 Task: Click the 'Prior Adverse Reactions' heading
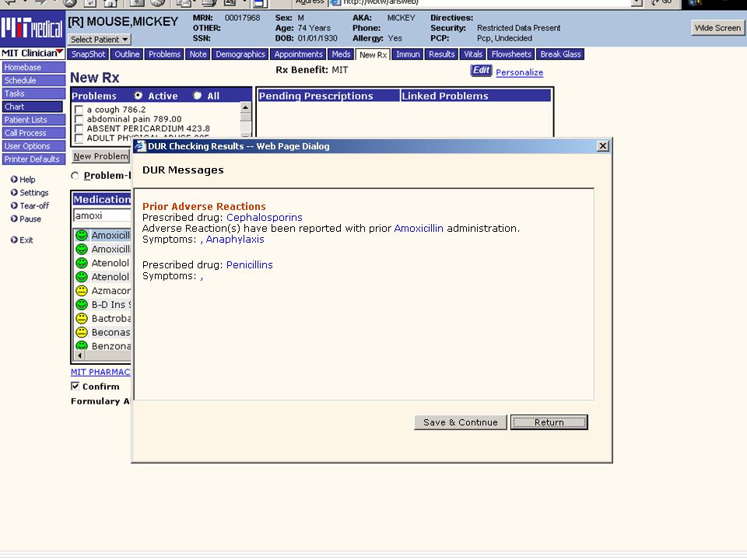point(204,206)
